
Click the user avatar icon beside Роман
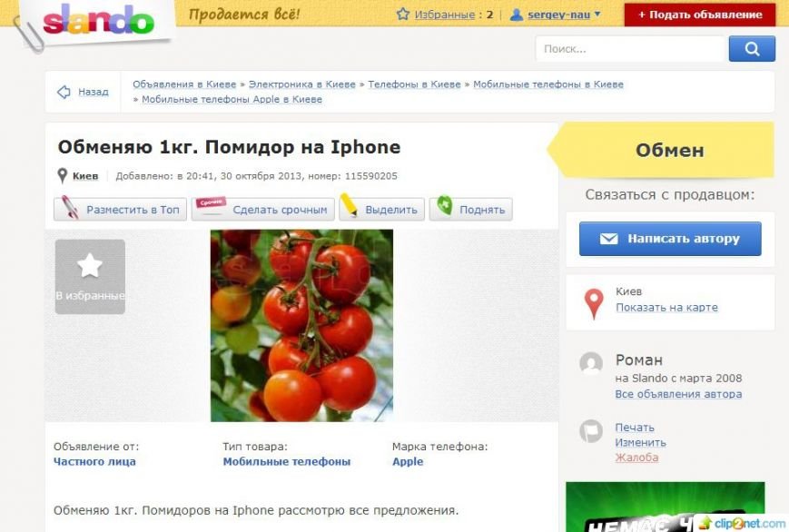click(x=591, y=363)
